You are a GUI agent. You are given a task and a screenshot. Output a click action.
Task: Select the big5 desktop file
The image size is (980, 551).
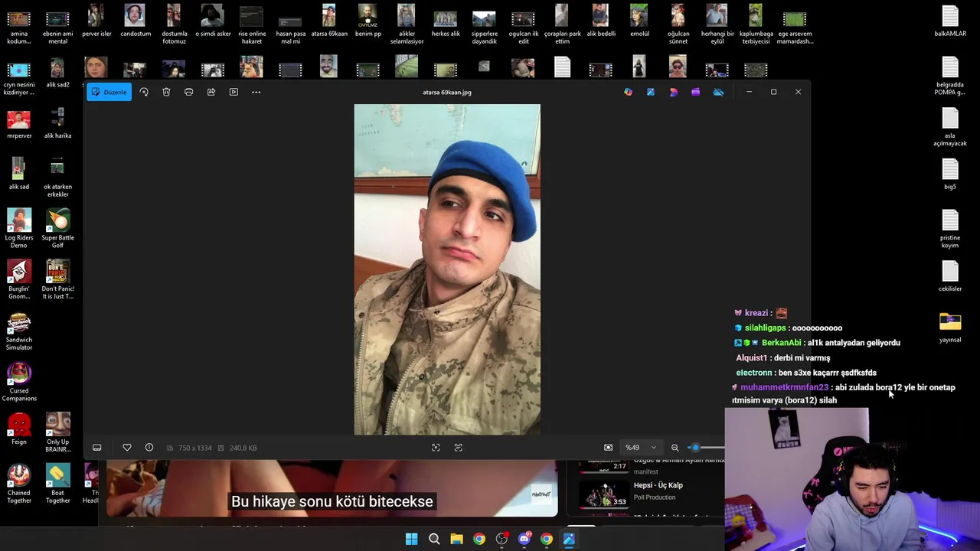(950, 174)
